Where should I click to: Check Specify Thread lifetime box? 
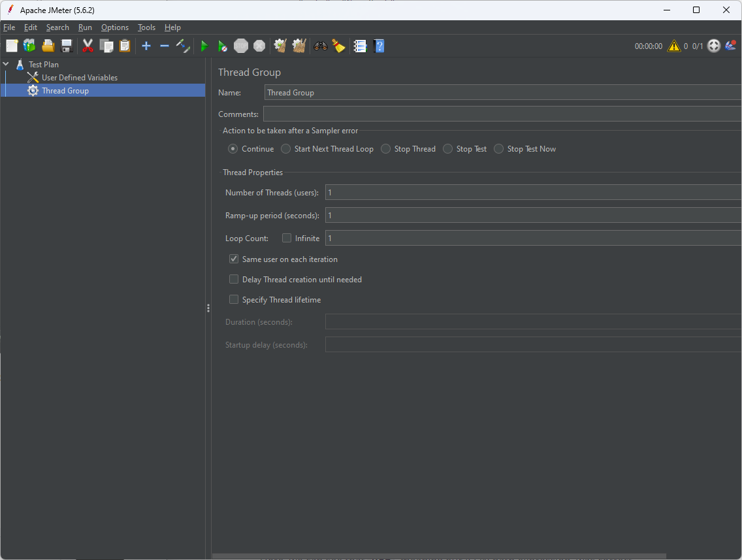point(234,300)
